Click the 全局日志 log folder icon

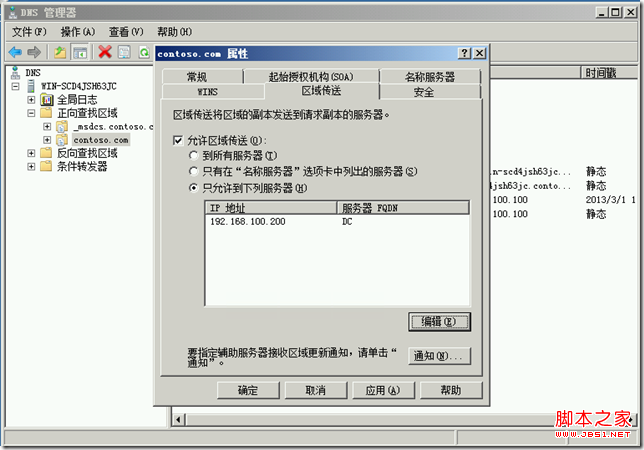tap(47, 99)
